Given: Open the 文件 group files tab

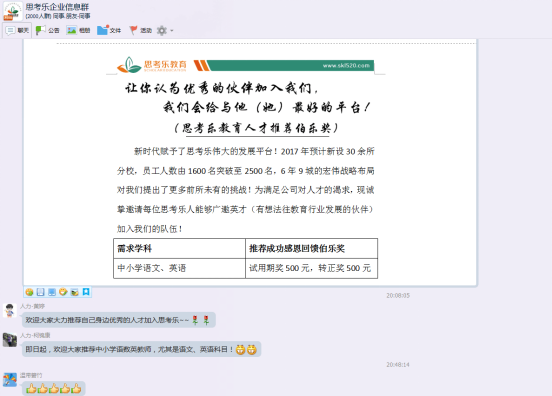Looking at the screenshot, I should [109, 31].
